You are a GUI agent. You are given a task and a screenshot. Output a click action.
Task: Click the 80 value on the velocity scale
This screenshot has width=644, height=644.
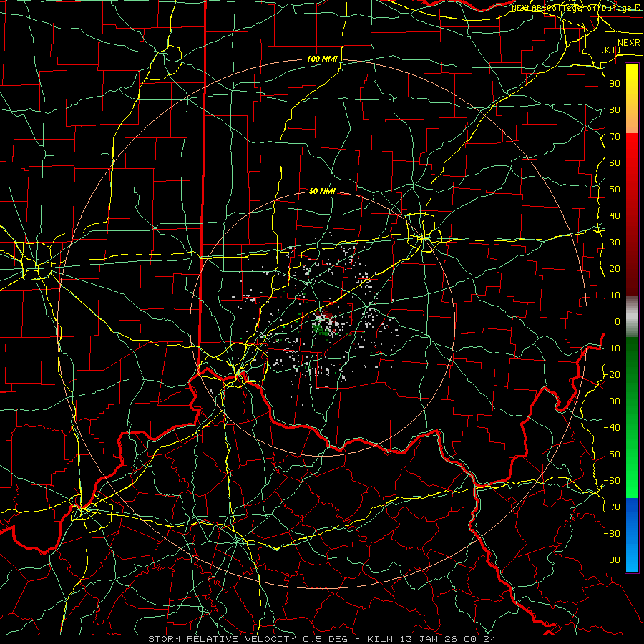pos(615,110)
